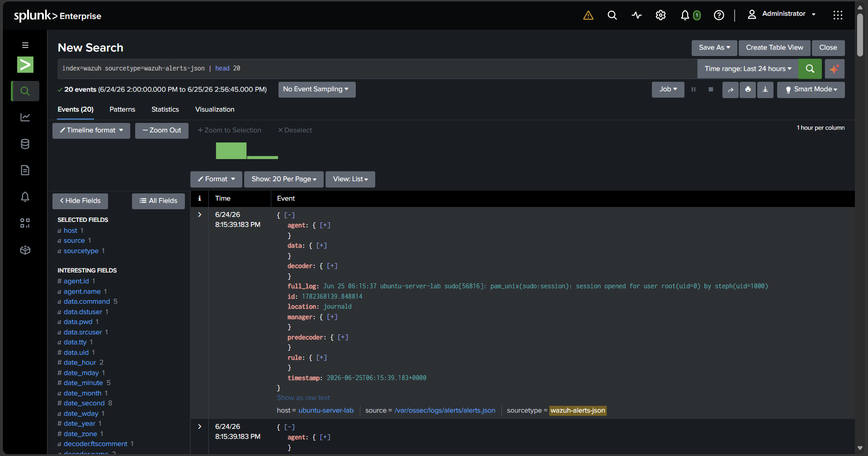The height and width of the screenshot is (456, 868).
Task: Expand the data node in first event
Action: click(321, 245)
